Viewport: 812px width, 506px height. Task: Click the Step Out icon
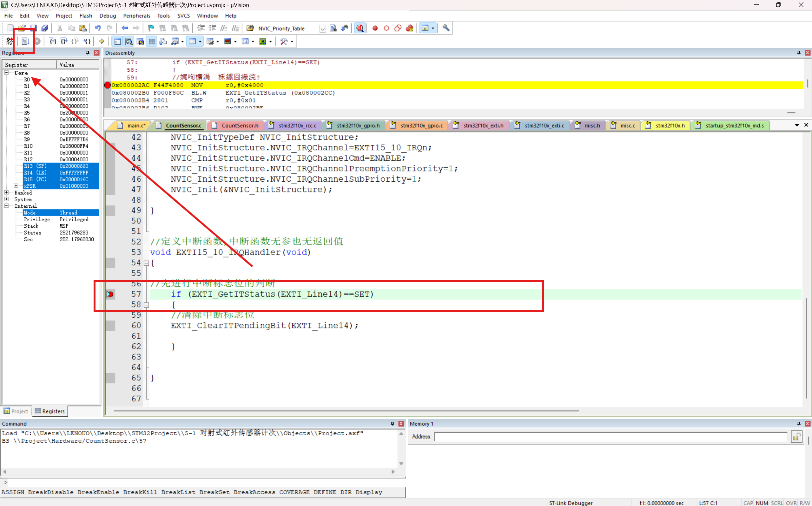point(75,41)
